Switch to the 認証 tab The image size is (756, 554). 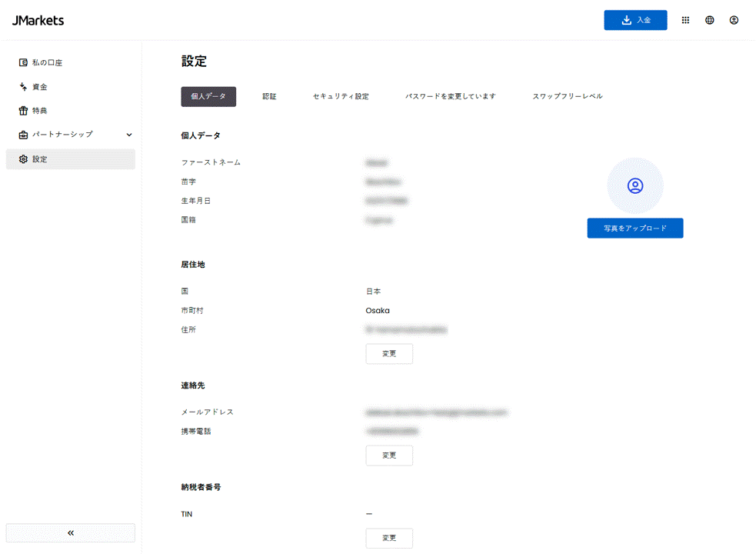[269, 96]
